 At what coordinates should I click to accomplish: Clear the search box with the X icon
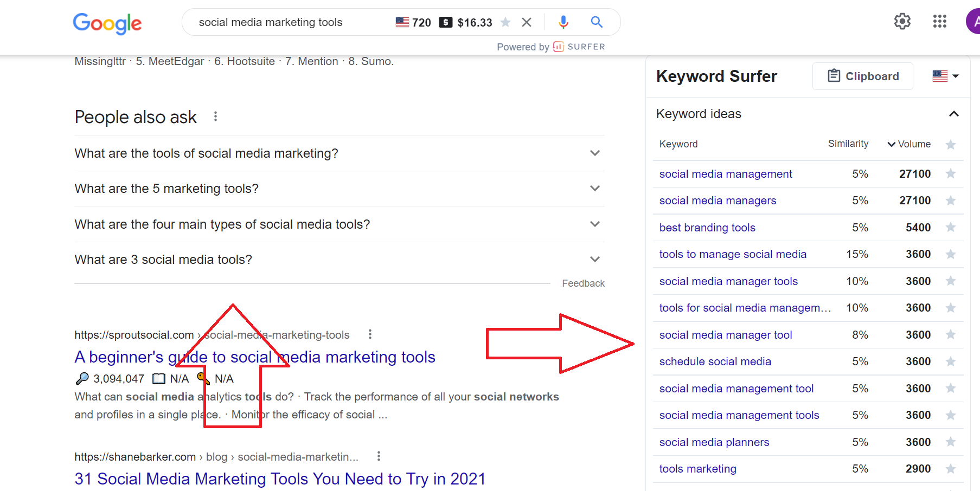tap(527, 22)
